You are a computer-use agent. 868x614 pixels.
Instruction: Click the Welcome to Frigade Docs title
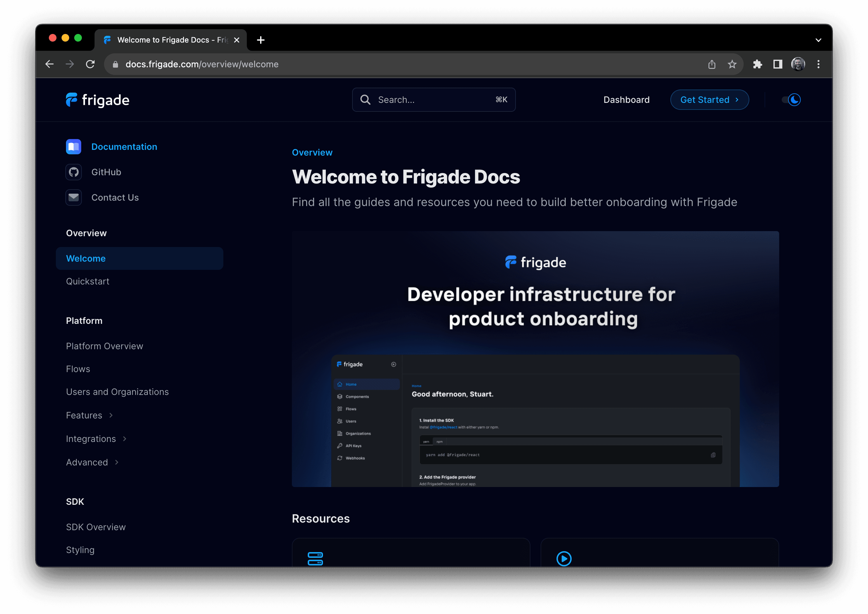(x=406, y=177)
